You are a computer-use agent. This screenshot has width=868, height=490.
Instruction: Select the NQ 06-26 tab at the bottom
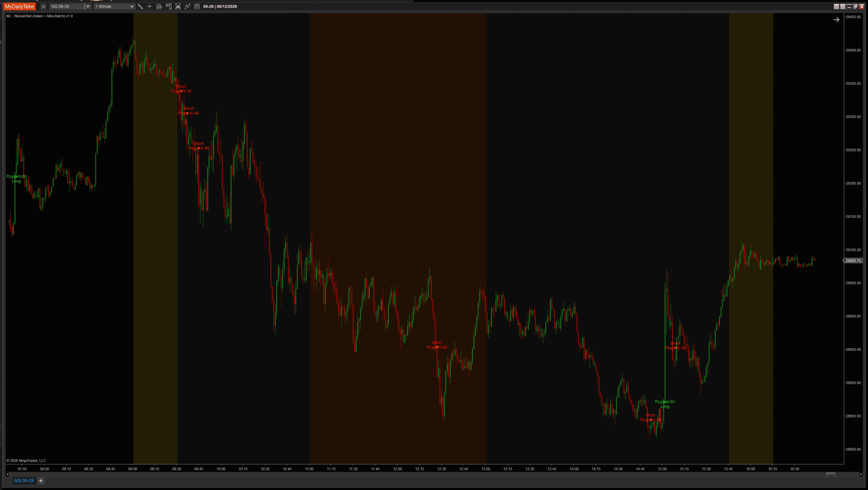coord(24,481)
